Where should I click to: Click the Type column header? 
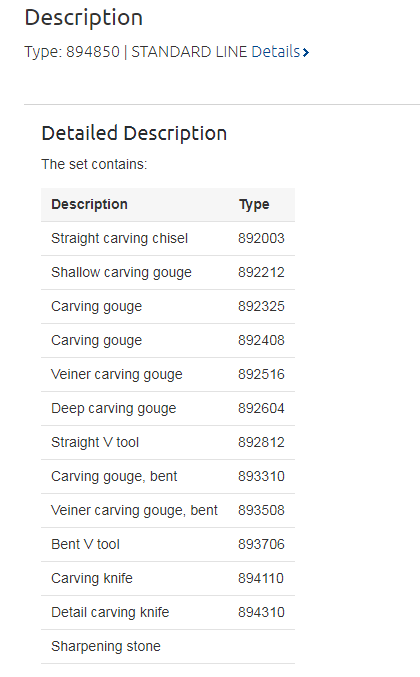254,204
